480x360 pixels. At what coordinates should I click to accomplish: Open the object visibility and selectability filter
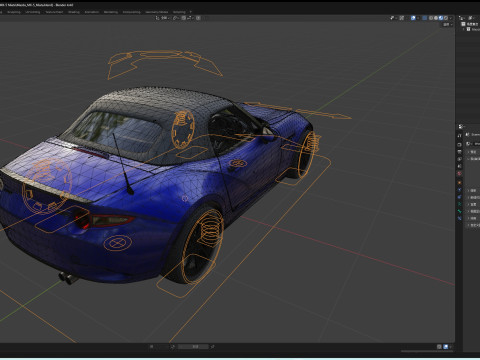pos(393,18)
